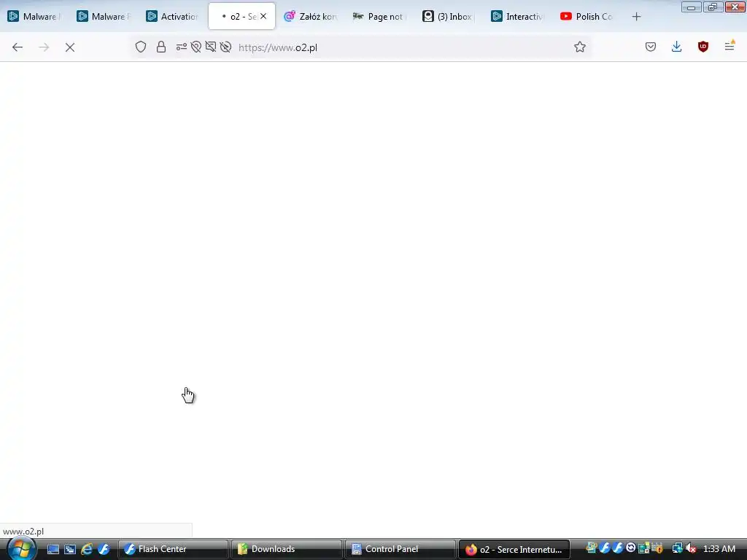
Task: Switch to the Activation tab
Action: (172, 17)
